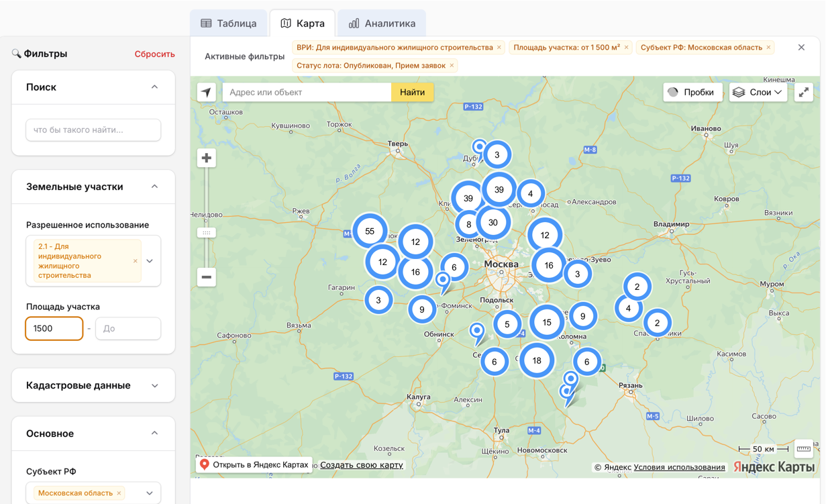826x504 pixels.
Task: Open the ruler distance measurement tool
Action: [803, 449]
